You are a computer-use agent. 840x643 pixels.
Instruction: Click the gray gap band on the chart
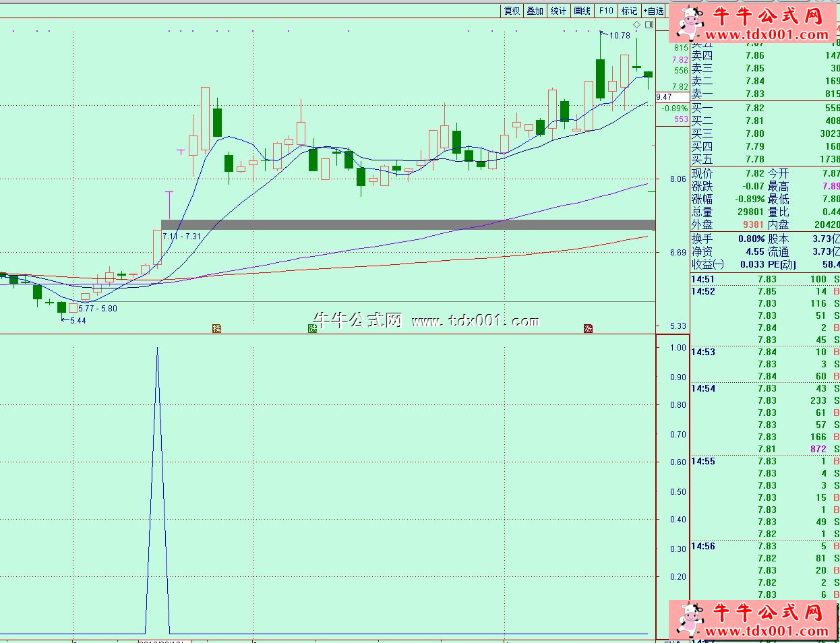[x=408, y=224]
